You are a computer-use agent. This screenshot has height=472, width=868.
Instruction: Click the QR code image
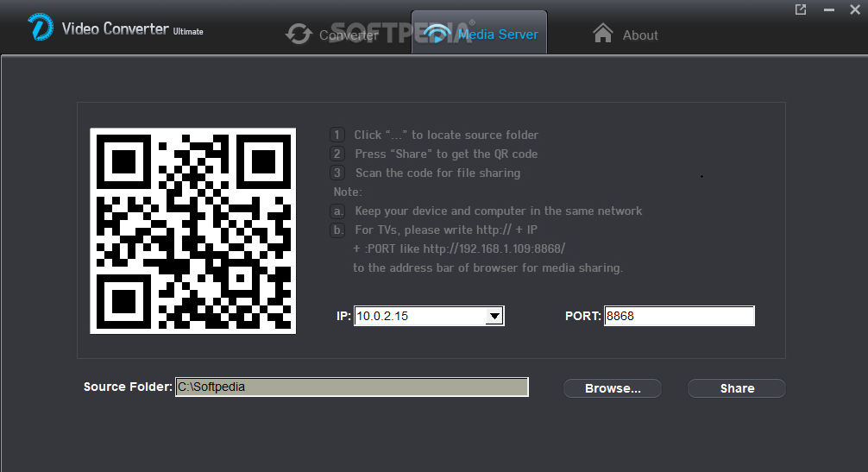click(193, 231)
